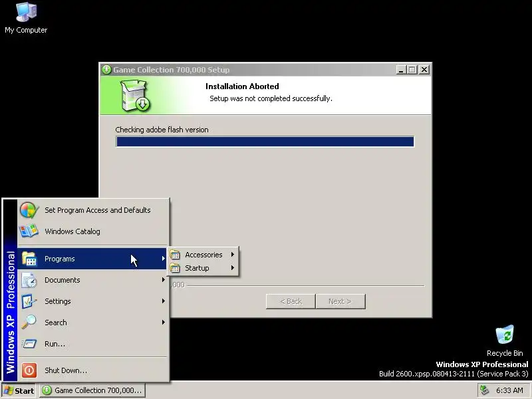Expand the Search submenu arrow
Viewport: 532px width, 399px height.
click(164, 323)
